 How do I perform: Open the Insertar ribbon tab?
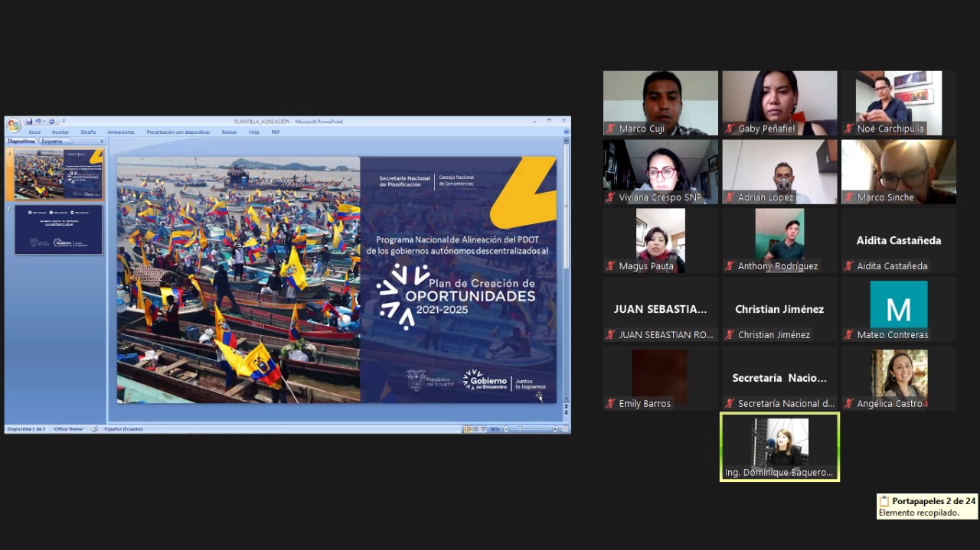pos(60,132)
